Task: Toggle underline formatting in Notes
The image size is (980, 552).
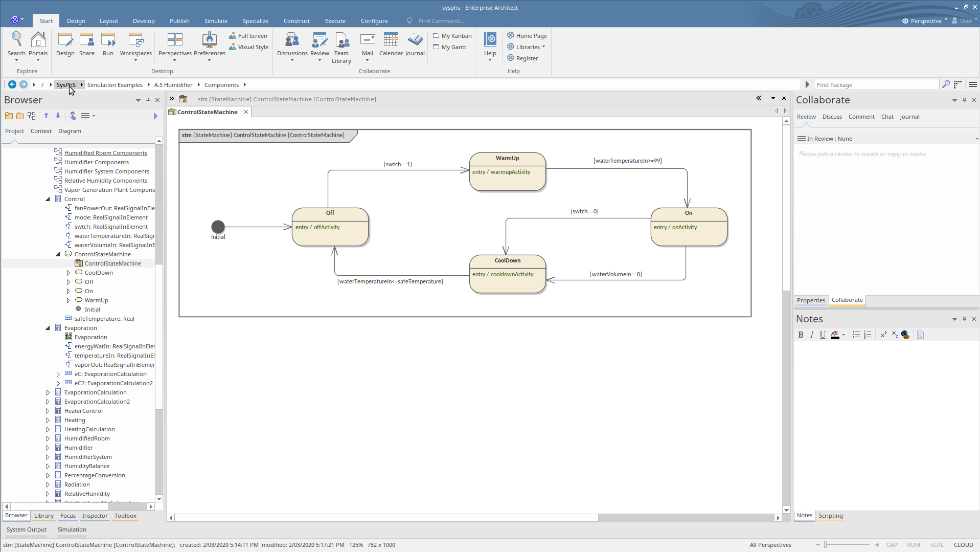Action: (x=823, y=335)
